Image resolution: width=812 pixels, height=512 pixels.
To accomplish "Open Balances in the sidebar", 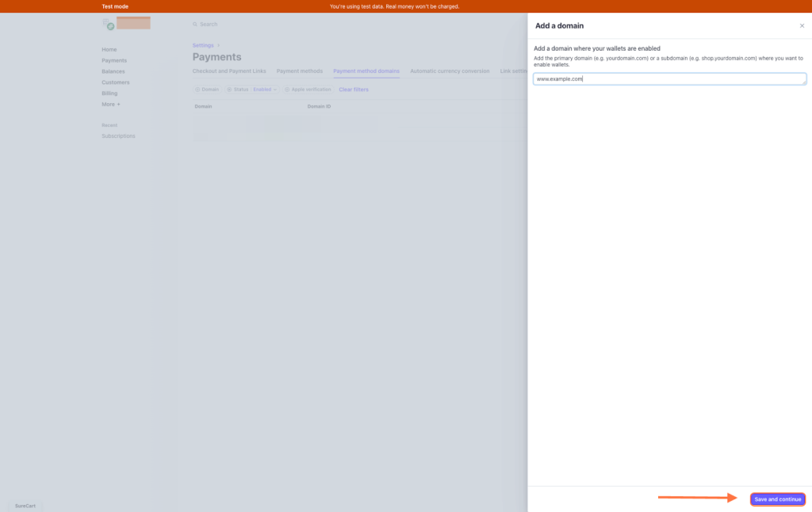I will pos(113,71).
